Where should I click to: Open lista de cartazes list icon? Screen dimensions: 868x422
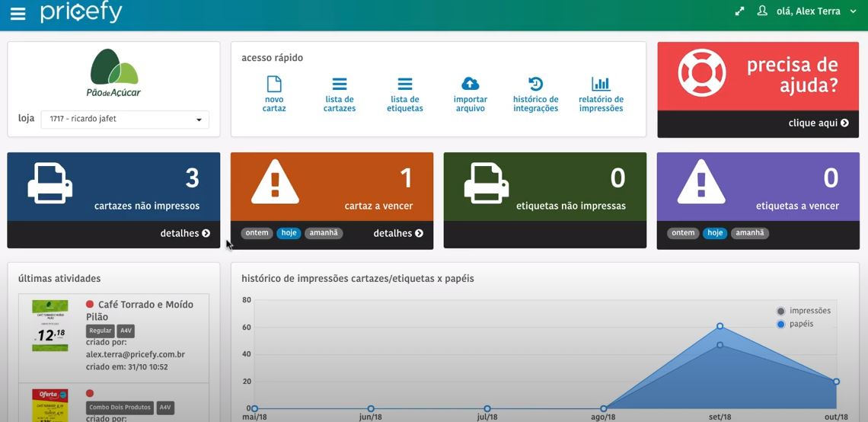click(x=340, y=84)
